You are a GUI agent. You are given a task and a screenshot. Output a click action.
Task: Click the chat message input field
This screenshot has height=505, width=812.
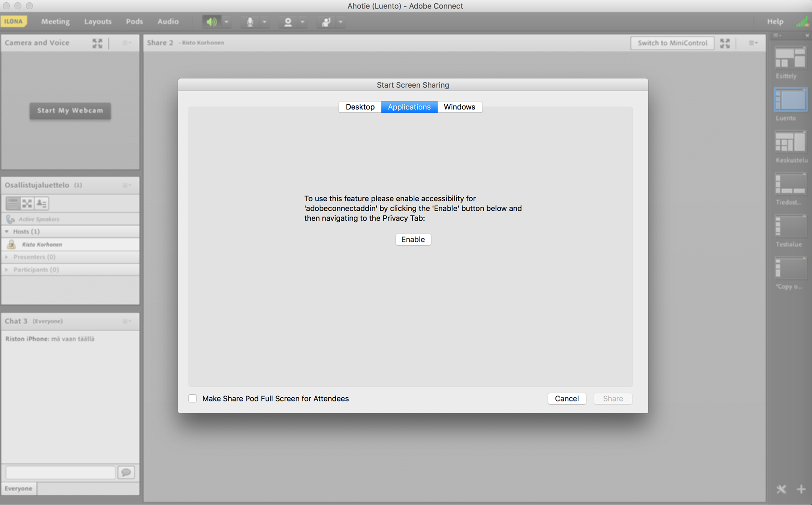(x=60, y=472)
